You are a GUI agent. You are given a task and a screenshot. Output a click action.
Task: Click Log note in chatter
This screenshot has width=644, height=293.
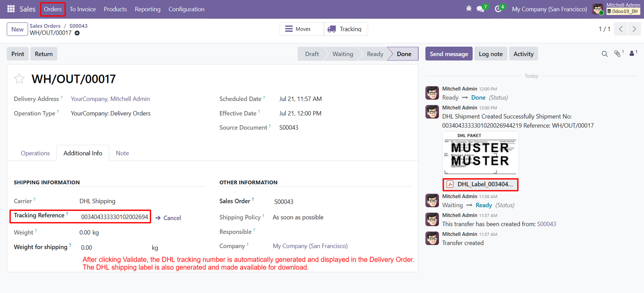[491, 54]
